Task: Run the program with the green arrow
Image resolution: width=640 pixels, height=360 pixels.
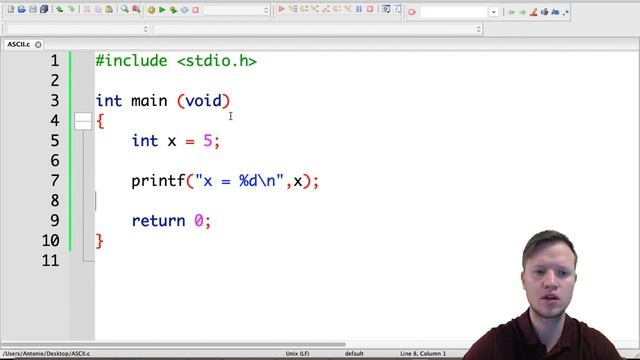Action: click(x=162, y=10)
